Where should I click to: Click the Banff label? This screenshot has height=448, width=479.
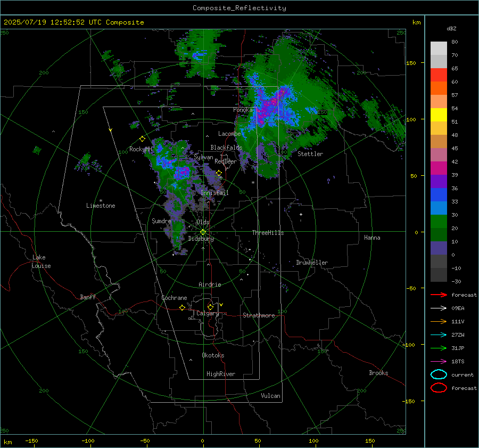click(88, 297)
